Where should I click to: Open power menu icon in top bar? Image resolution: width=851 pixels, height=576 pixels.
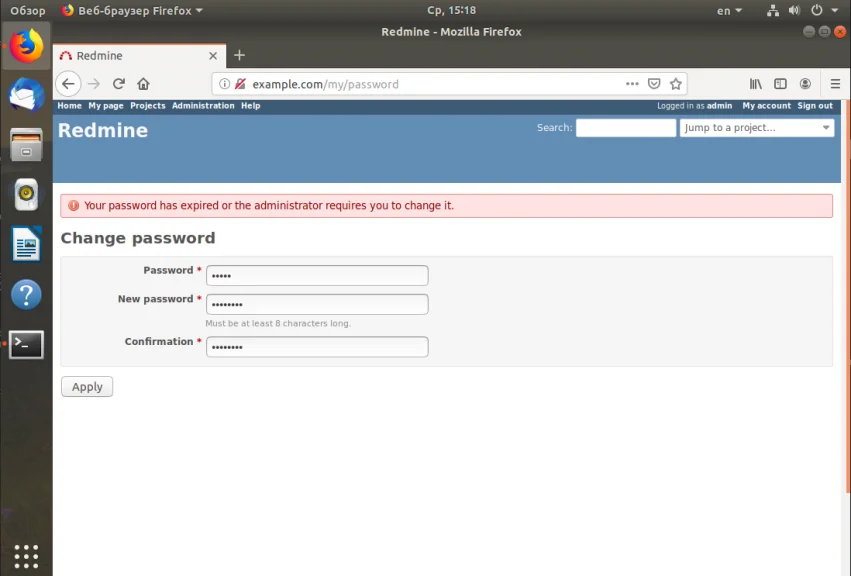coord(816,10)
